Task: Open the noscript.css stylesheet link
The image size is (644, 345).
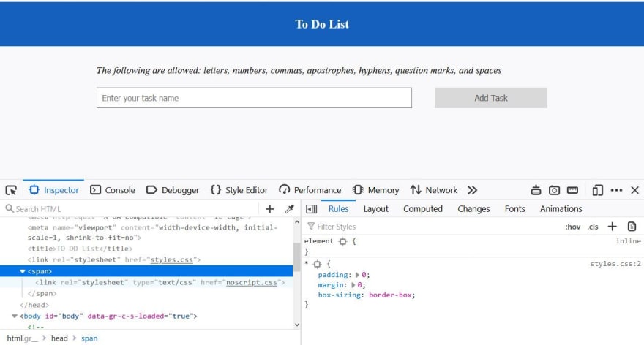Action: coord(251,283)
